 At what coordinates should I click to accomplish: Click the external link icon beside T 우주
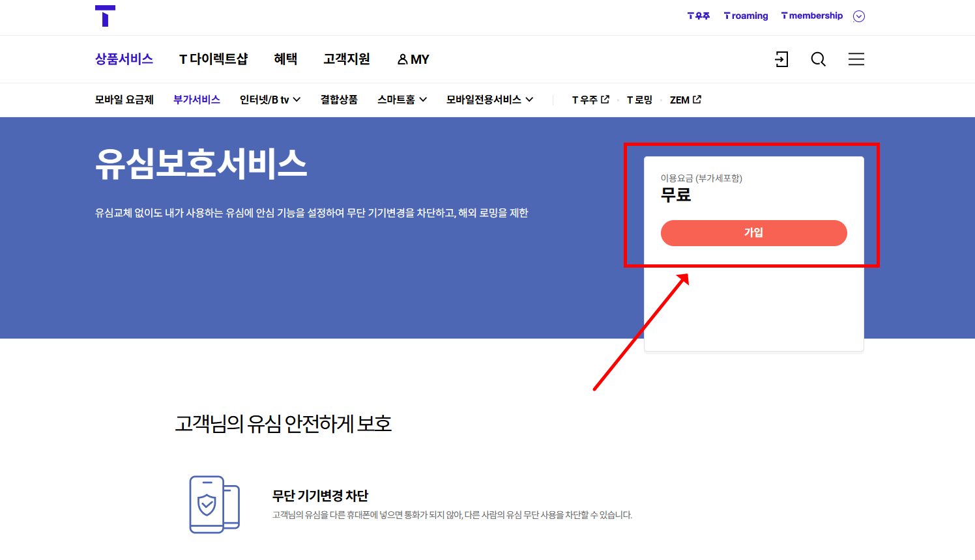click(x=605, y=99)
